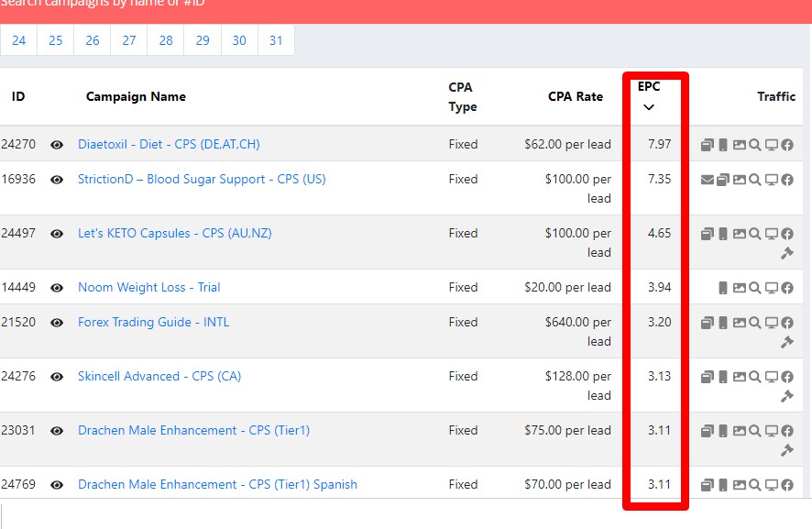
Task: Open Noom Weight Loss - Trial link
Action: pos(149,287)
